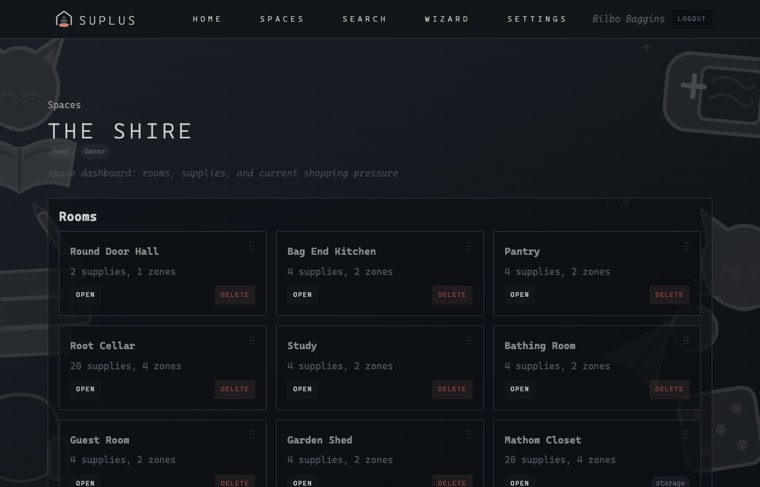The height and width of the screenshot is (487, 760).
Task: Click the Logout button
Action: coord(692,19)
